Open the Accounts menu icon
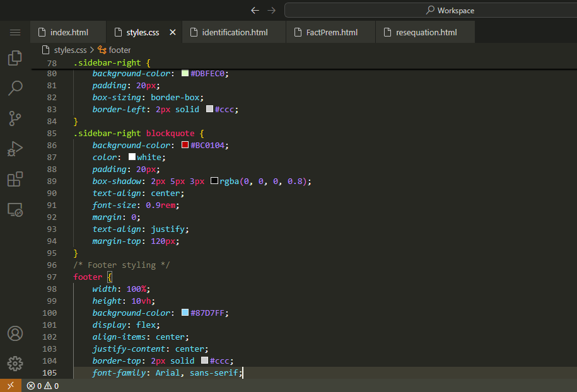577x392 pixels. (15, 333)
